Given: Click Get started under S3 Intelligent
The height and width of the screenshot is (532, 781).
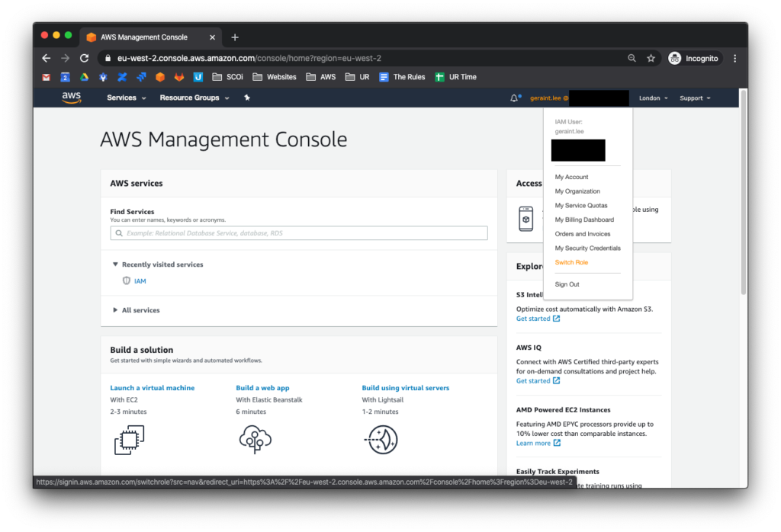Looking at the screenshot, I should (538, 319).
